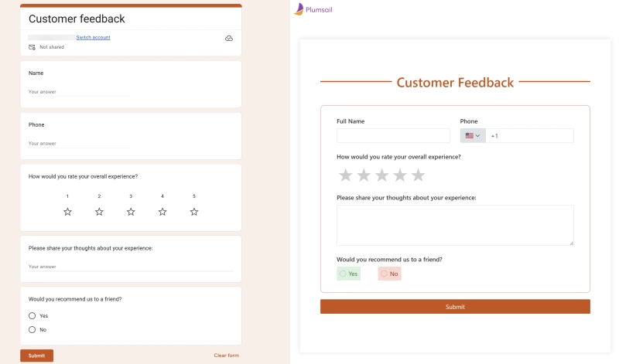Click the Full Name input box
Viewport: 619px width, 364px height.
393,136
